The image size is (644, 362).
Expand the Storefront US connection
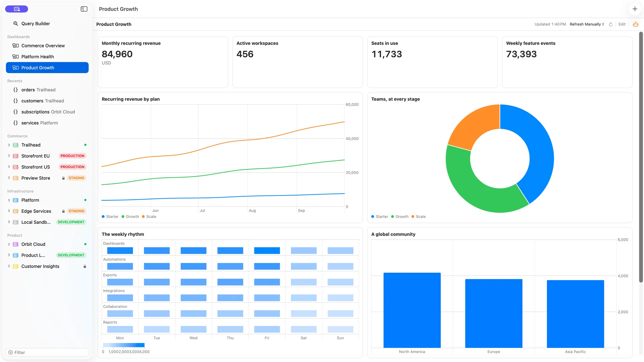click(x=9, y=167)
